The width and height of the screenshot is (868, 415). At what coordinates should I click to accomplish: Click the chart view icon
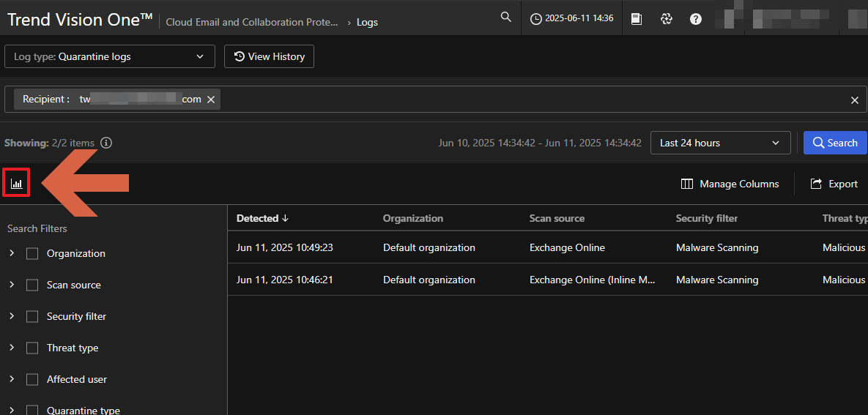coord(17,184)
